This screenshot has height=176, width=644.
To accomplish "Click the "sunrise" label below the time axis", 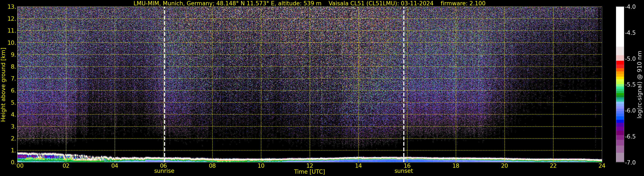I will pos(164,171).
